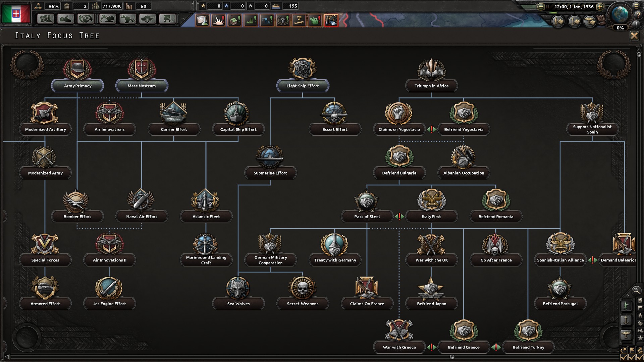Image resolution: width=644 pixels, height=362 pixels.
Task: Open the Construction crane button
Action: click(107, 19)
